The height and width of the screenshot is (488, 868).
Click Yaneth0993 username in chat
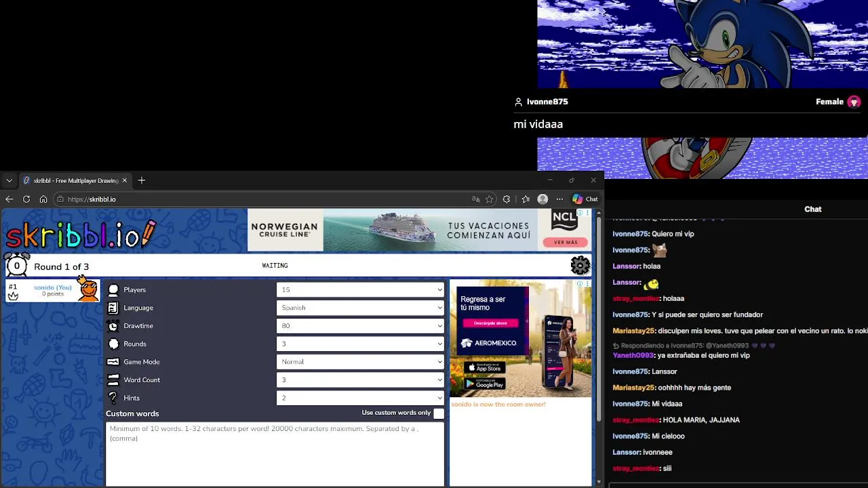tap(634, 355)
